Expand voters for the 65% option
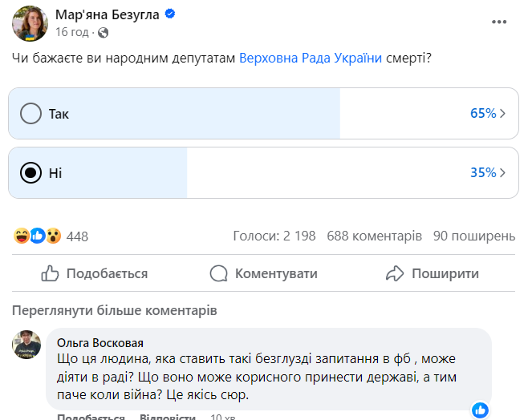 488,114
